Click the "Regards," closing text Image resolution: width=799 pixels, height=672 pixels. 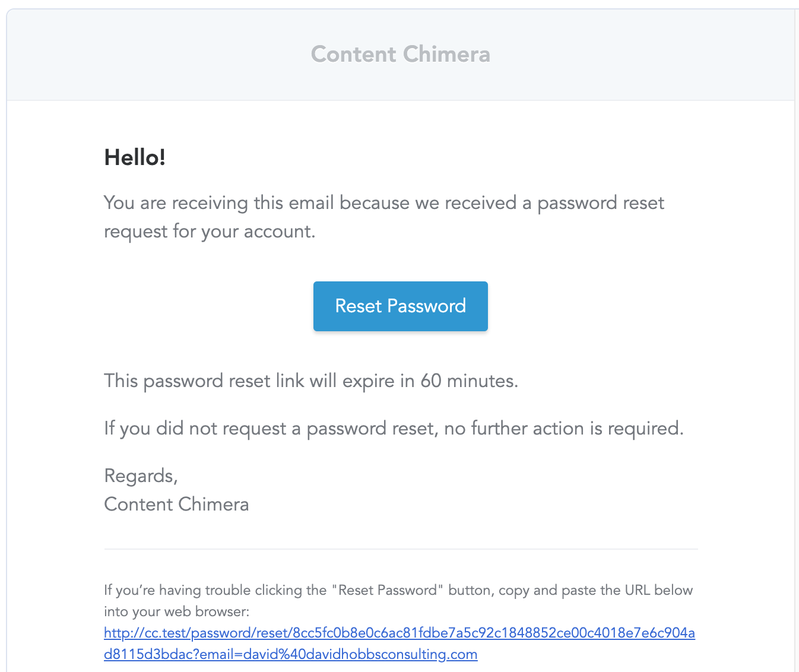tap(141, 476)
